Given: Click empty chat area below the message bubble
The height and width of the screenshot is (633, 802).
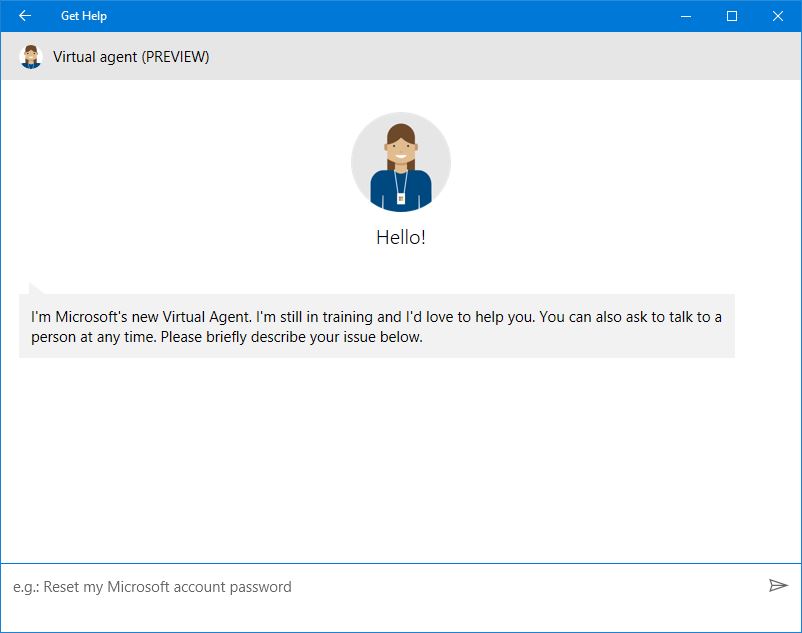Looking at the screenshot, I should coord(400,460).
